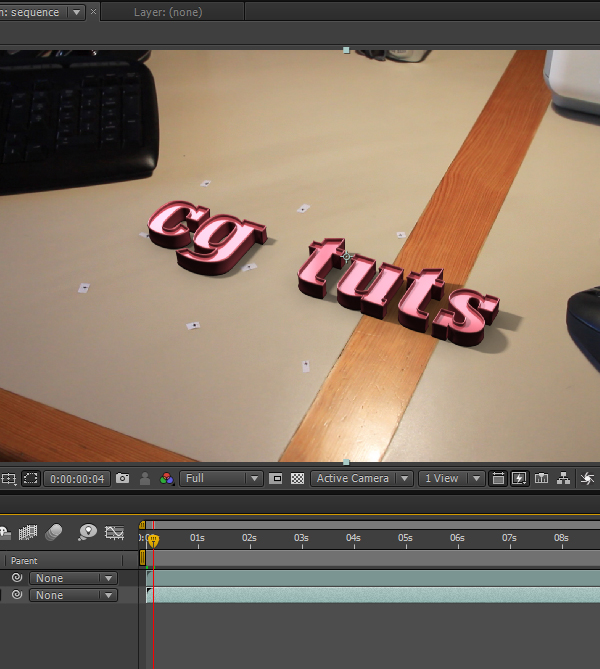
Task: Open the 1 View layout dropdown
Action: point(451,478)
